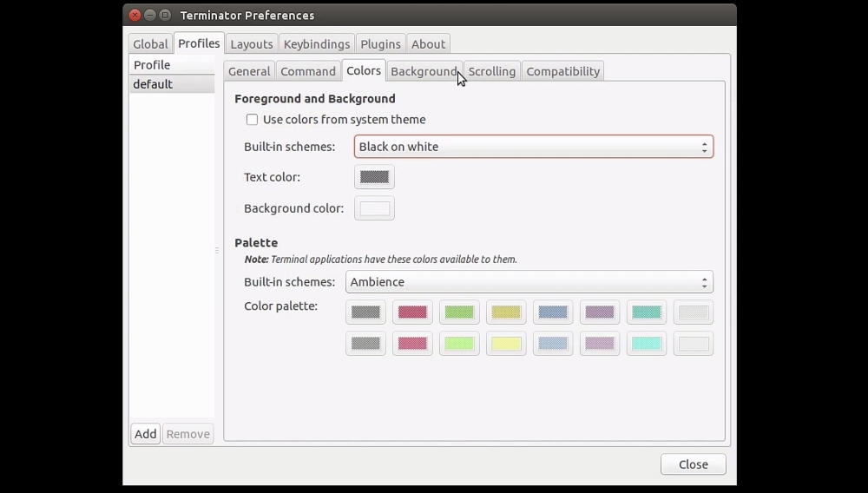Open the Background color swatch picker
Viewport: 868px width, 493px height.
374,208
